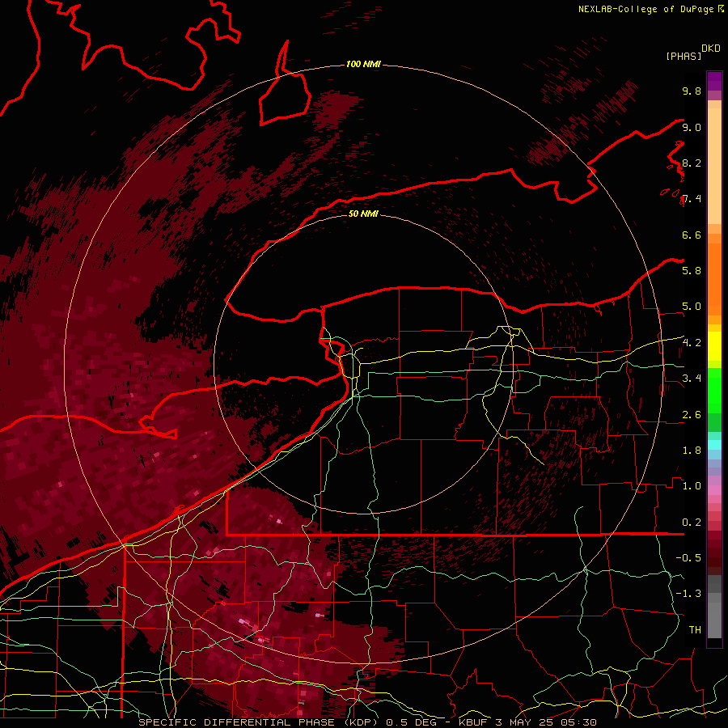Click the 9.0 color scale value

pos(692,127)
